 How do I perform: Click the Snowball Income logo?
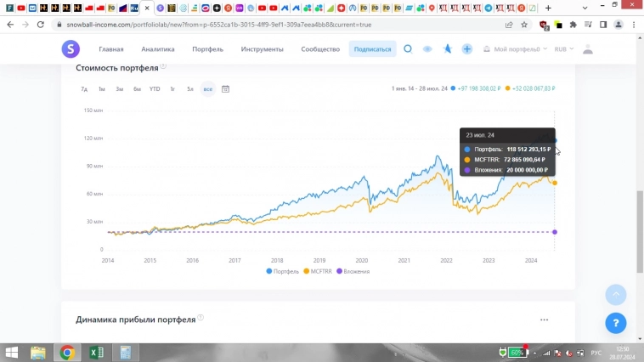pos(71,49)
